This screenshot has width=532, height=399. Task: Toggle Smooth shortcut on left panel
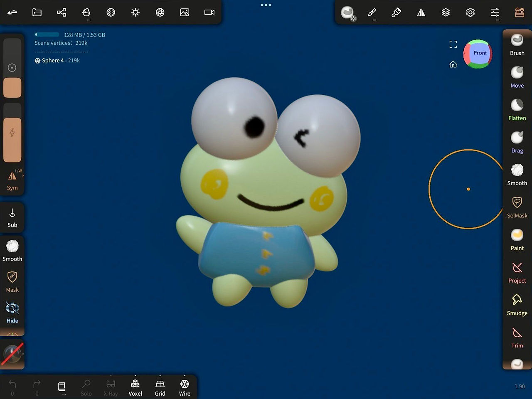[x=12, y=250]
